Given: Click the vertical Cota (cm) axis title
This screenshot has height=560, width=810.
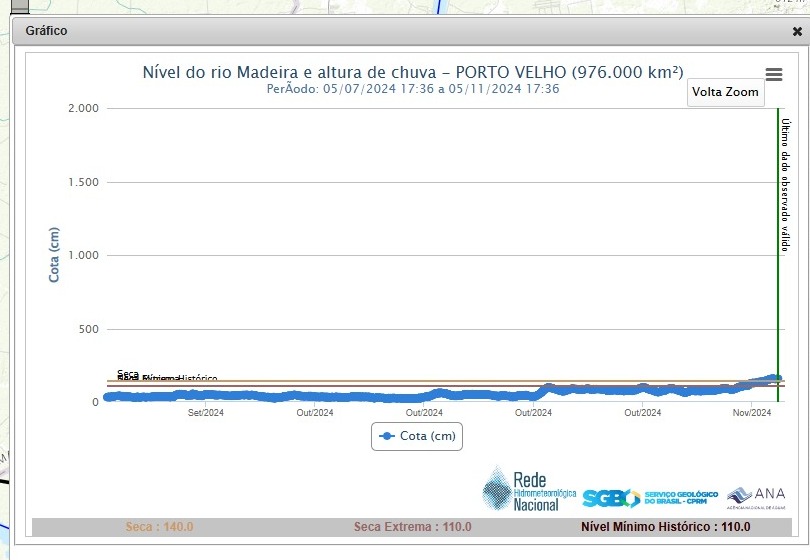Looking at the screenshot, I should coord(54,254).
